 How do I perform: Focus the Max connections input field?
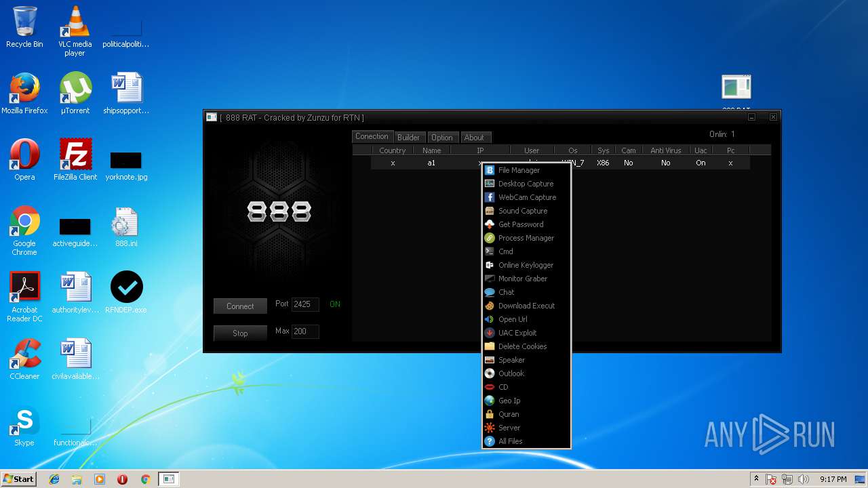point(305,331)
